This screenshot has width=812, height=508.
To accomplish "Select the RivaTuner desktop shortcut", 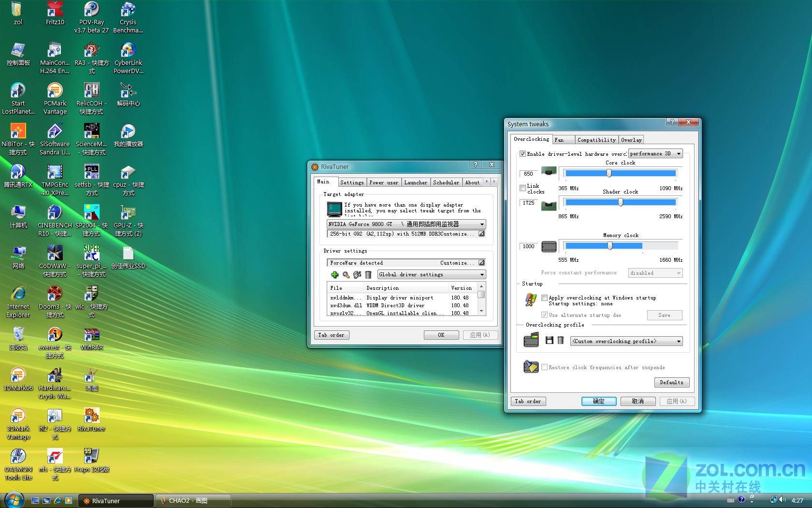I will [x=92, y=420].
